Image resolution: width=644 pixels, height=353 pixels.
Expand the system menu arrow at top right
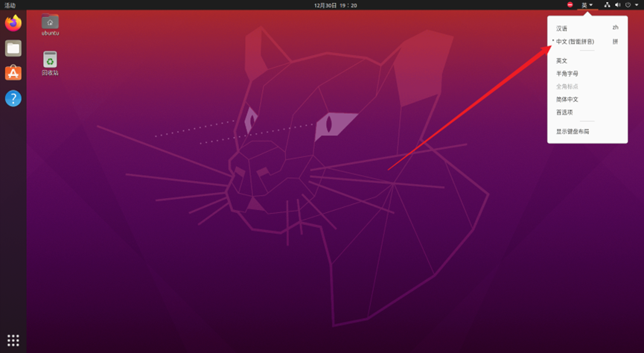tap(637, 5)
